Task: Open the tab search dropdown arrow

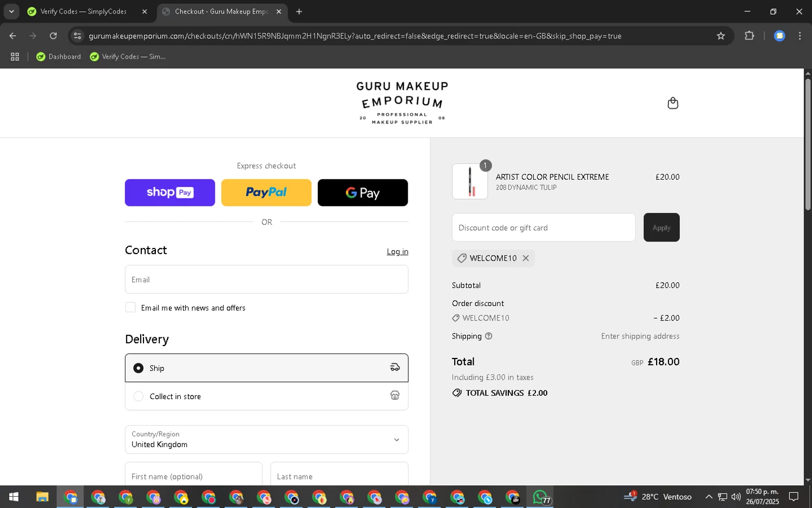Action: click(x=11, y=11)
